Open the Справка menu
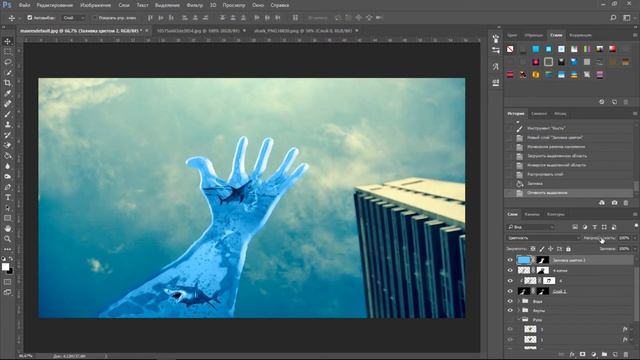Viewport: 640px width, 360px height. (280, 5)
